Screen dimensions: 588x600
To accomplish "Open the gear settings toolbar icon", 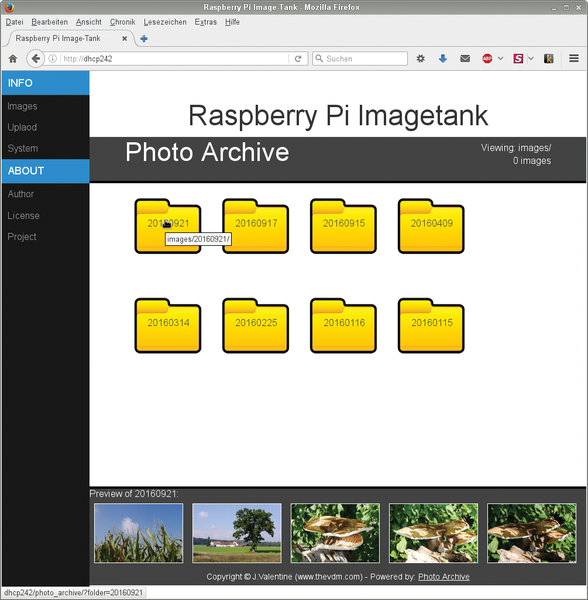I will coord(420,59).
